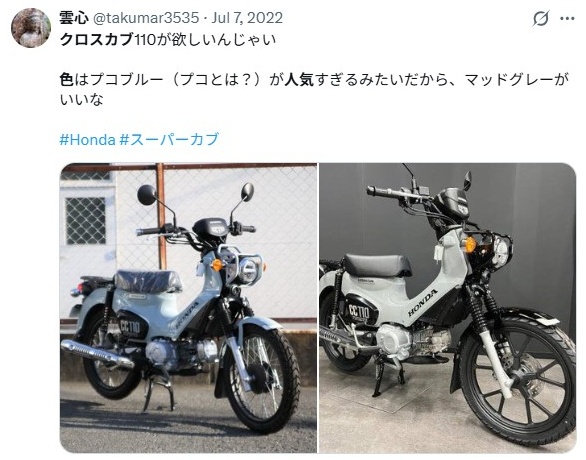The height and width of the screenshot is (460, 586).
Task: Open the display name 雲心
Action: point(74,18)
